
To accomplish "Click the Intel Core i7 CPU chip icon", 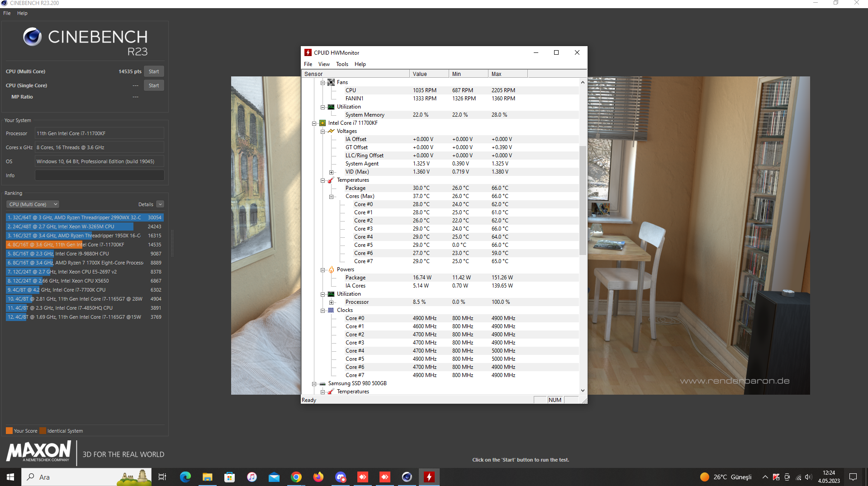I will [x=323, y=123].
